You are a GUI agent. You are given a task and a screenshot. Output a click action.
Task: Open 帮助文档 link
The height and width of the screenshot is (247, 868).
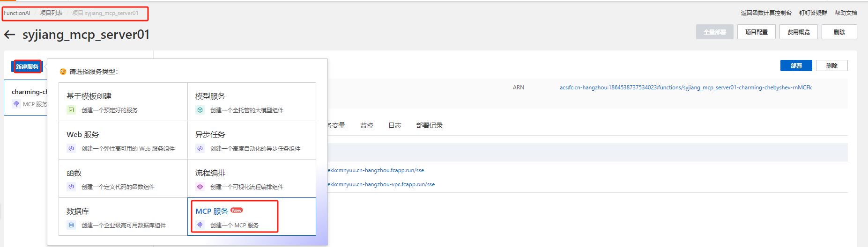coord(846,13)
